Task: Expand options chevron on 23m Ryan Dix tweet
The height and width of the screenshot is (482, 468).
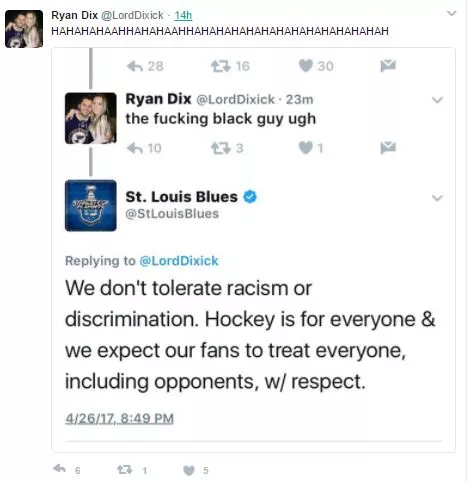Action: [x=437, y=100]
